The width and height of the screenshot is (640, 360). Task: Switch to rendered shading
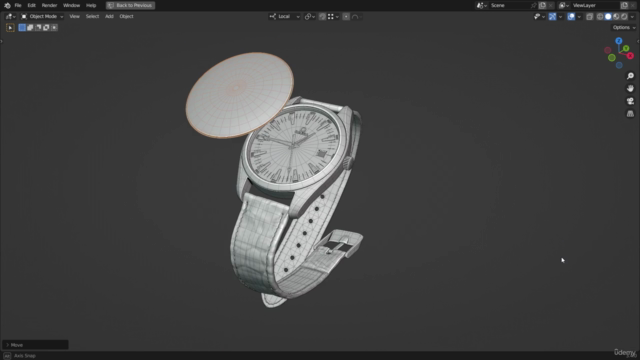coord(624,16)
